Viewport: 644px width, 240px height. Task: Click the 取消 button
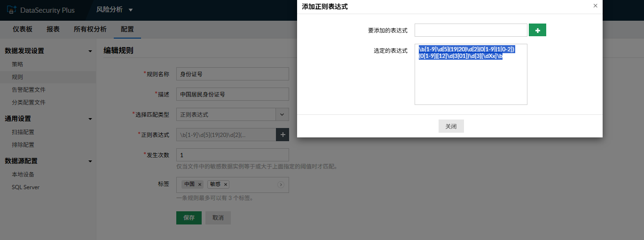pyautogui.click(x=218, y=218)
